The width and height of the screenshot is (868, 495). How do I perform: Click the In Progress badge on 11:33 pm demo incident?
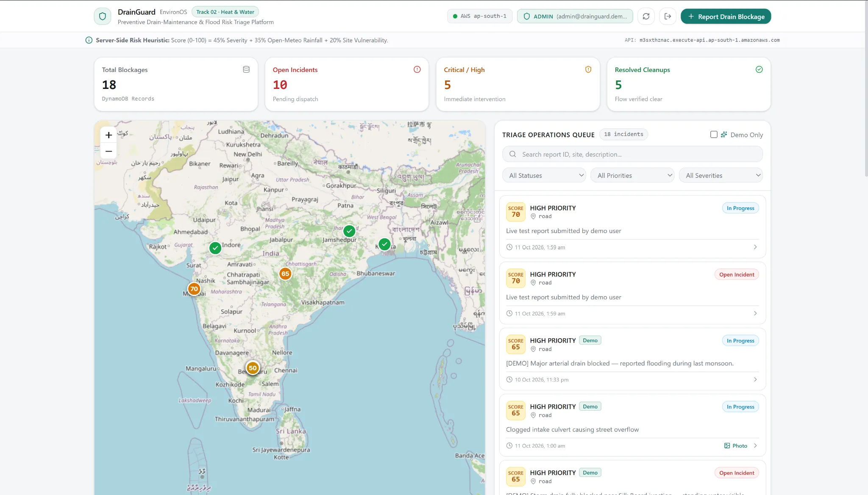pyautogui.click(x=740, y=340)
